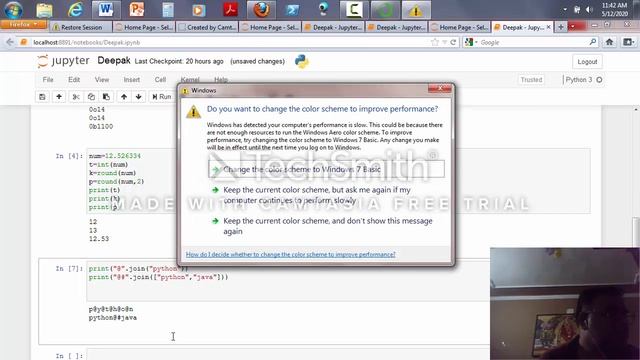Go to Firefox home page icon

click(x=609, y=42)
